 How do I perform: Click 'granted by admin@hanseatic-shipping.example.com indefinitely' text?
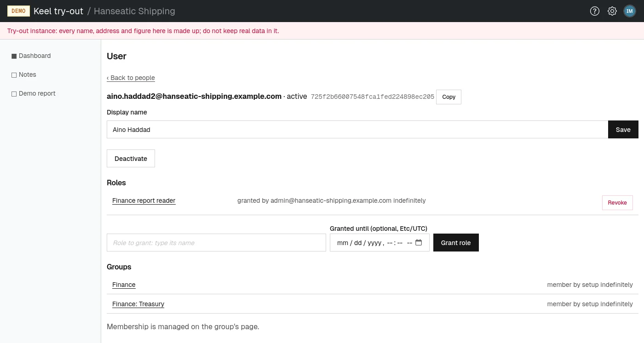(331, 200)
